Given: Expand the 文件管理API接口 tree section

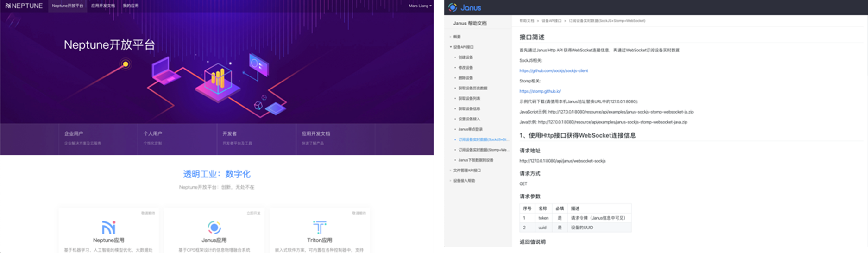Looking at the screenshot, I should click(x=451, y=171).
